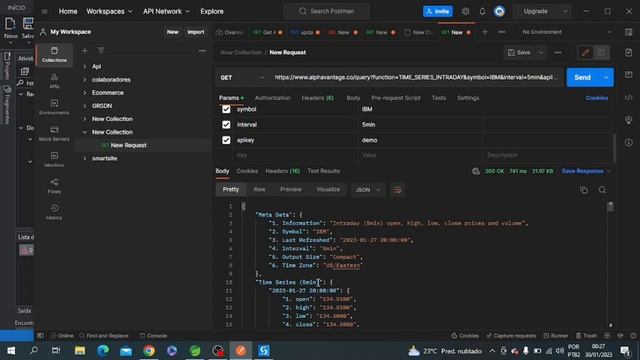Click the comment mode icon
The height and width of the screenshot is (360, 640).
[x=601, y=52]
